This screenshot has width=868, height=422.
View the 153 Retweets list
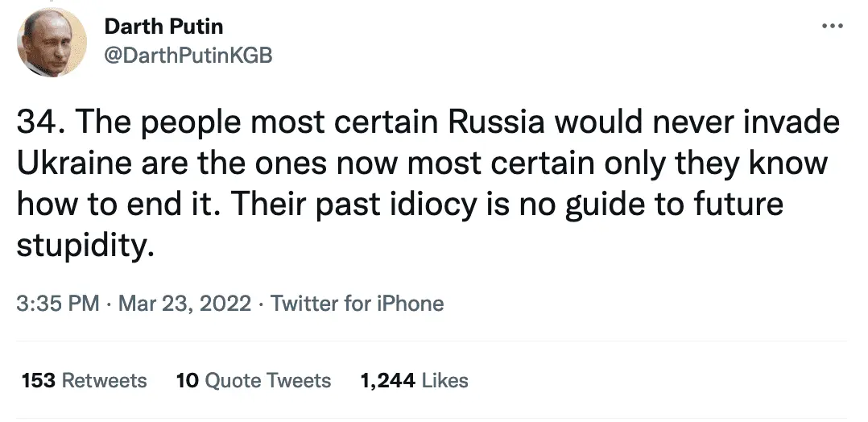(x=85, y=380)
